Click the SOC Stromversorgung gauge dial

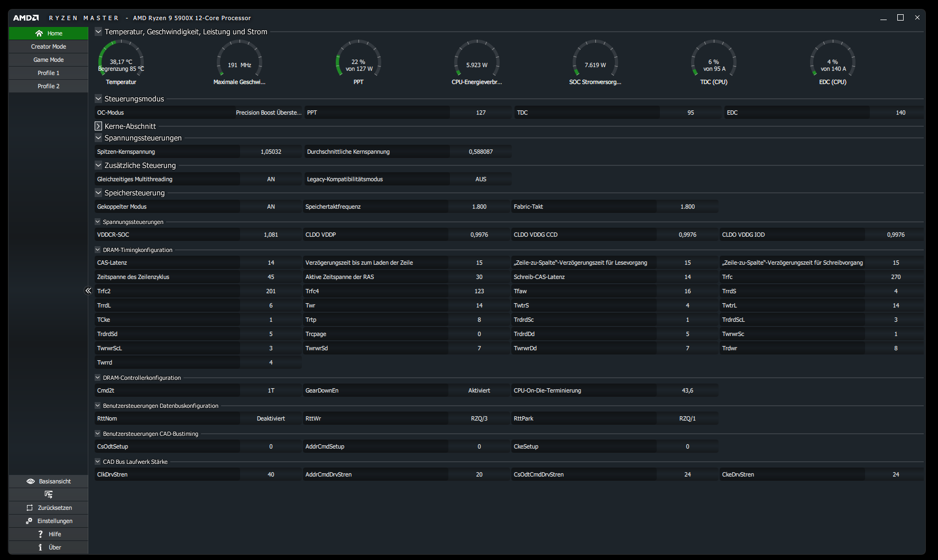[595, 59]
